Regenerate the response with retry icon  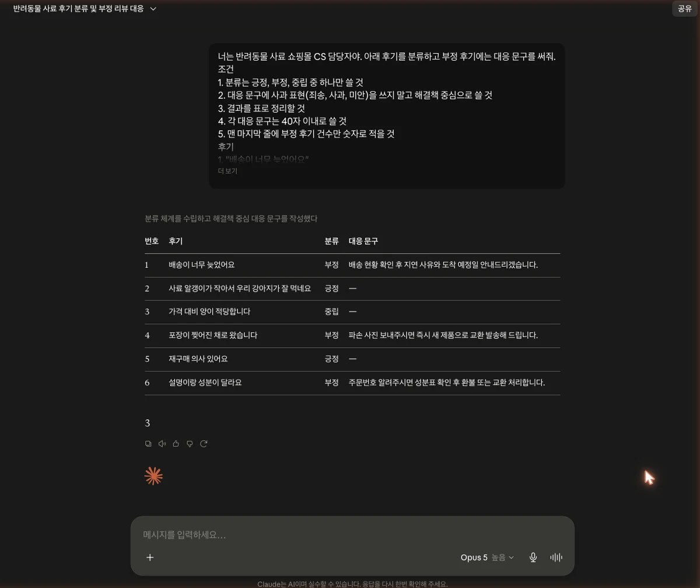[204, 444]
